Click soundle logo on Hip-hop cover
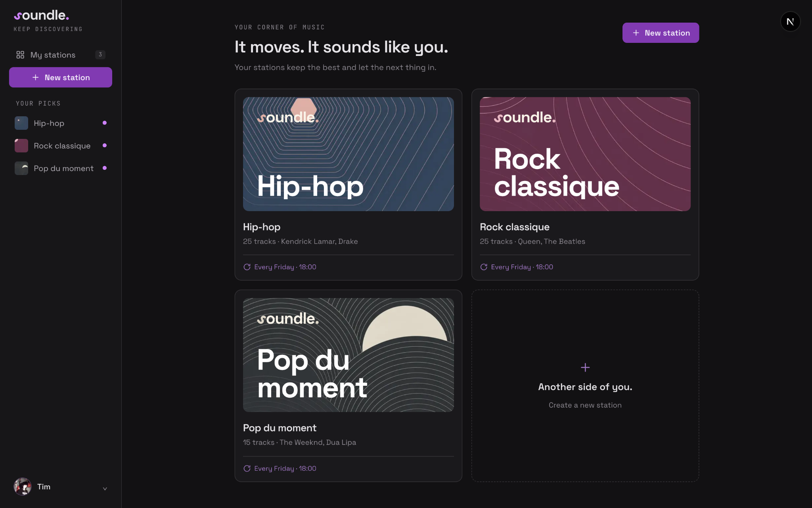Image resolution: width=812 pixels, height=508 pixels. click(288, 117)
